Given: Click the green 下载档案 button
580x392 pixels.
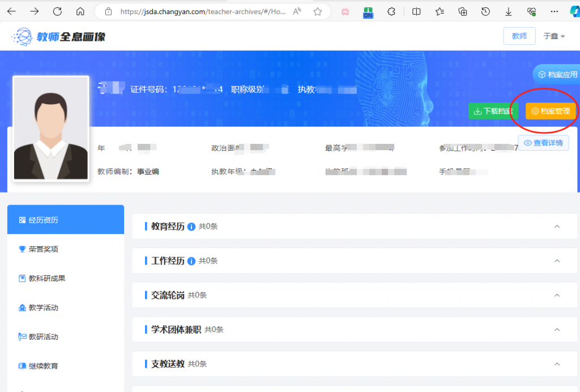Looking at the screenshot, I should [493, 111].
